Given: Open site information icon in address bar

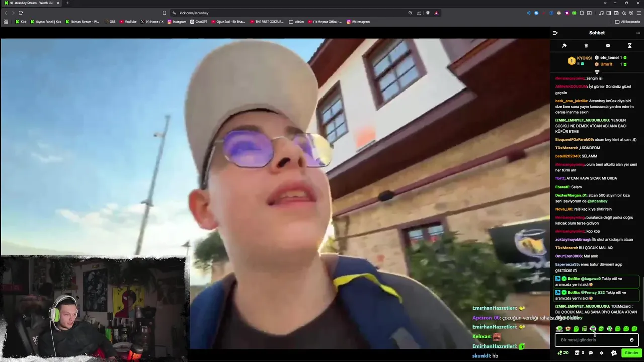Looking at the screenshot, I should point(174,13).
